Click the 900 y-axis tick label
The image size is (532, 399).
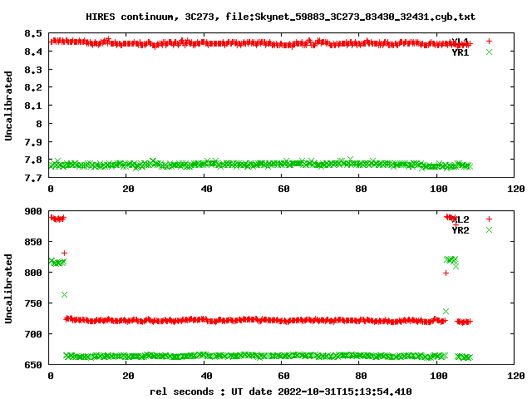coord(33,211)
